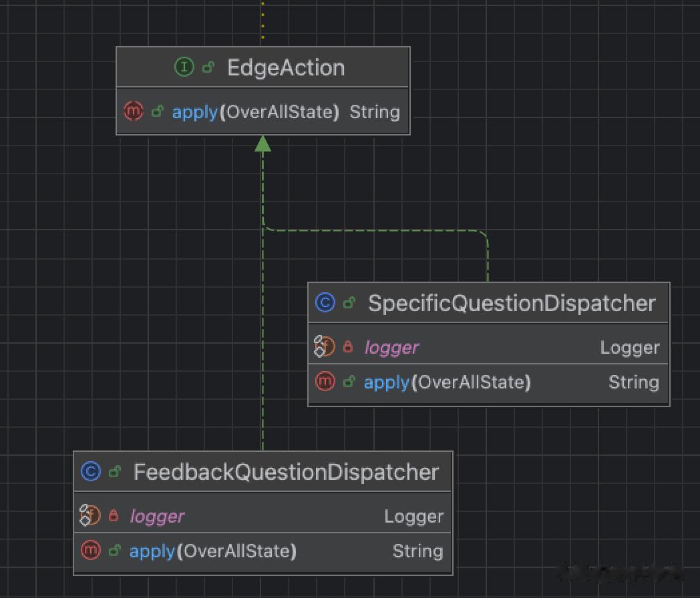Image resolution: width=700 pixels, height=598 pixels.
Task: Select the SpecificQuestionDispatcher class title
Action: [512, 303]
